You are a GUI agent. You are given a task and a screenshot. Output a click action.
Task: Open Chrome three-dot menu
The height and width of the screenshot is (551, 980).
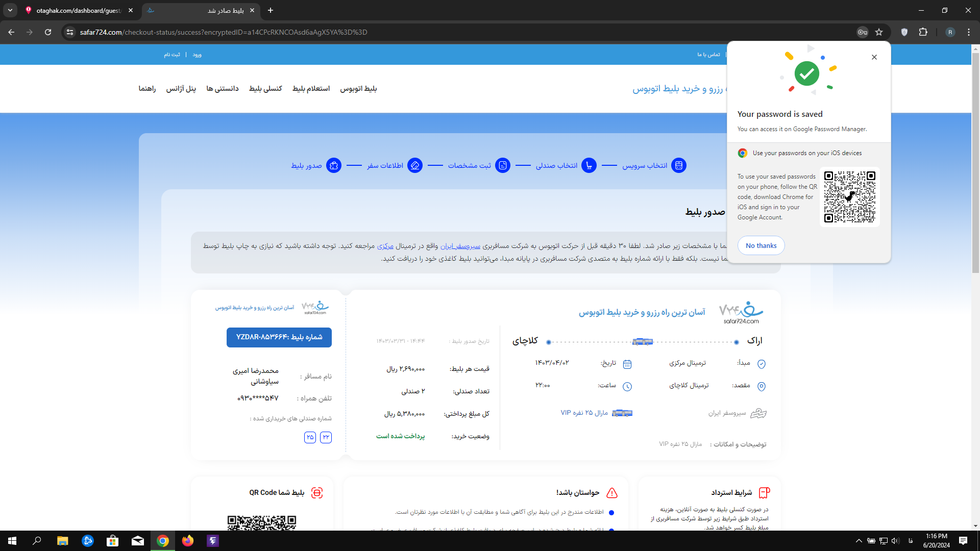[x=969, y=32]
